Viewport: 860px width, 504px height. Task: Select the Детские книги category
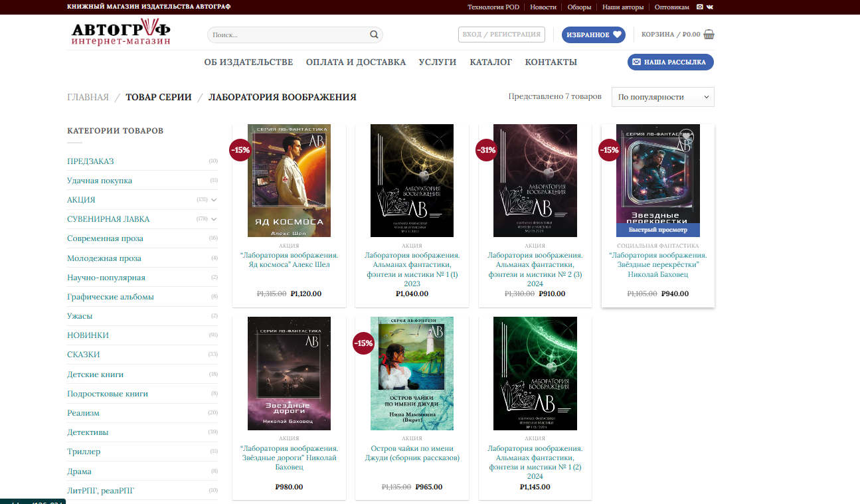pos(96,375)
